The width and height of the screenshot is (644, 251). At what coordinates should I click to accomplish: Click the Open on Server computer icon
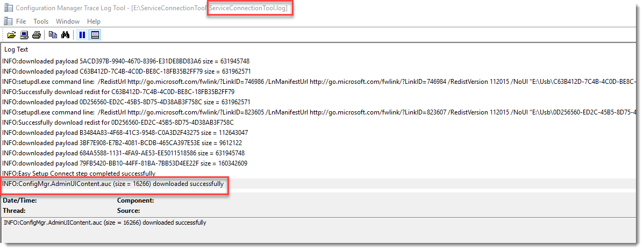(x=24, y=35)
